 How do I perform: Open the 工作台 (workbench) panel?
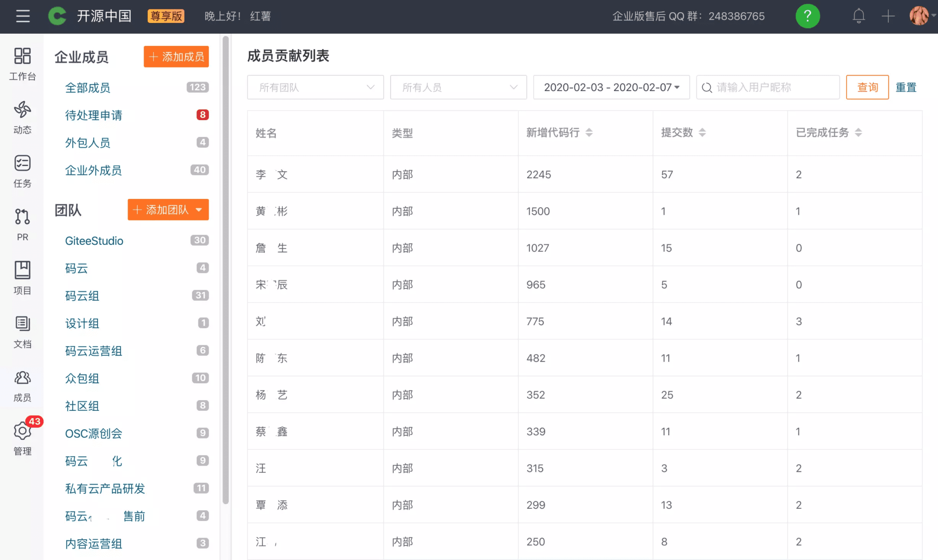(22, 64)
